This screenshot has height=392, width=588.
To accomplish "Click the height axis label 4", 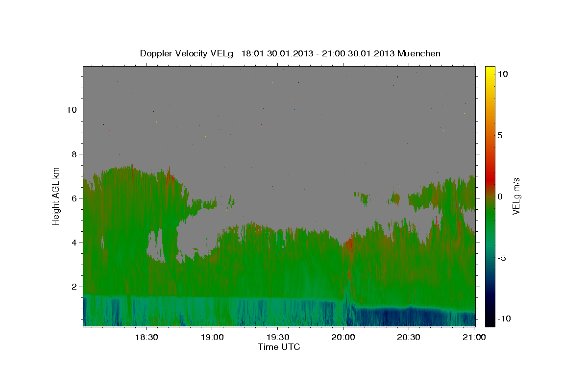I will click(x=74, y=243).
